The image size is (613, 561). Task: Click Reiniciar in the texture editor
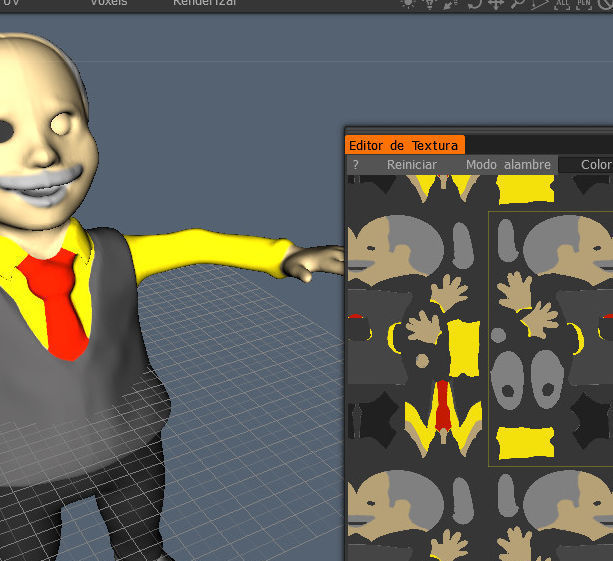coord(412,165)
